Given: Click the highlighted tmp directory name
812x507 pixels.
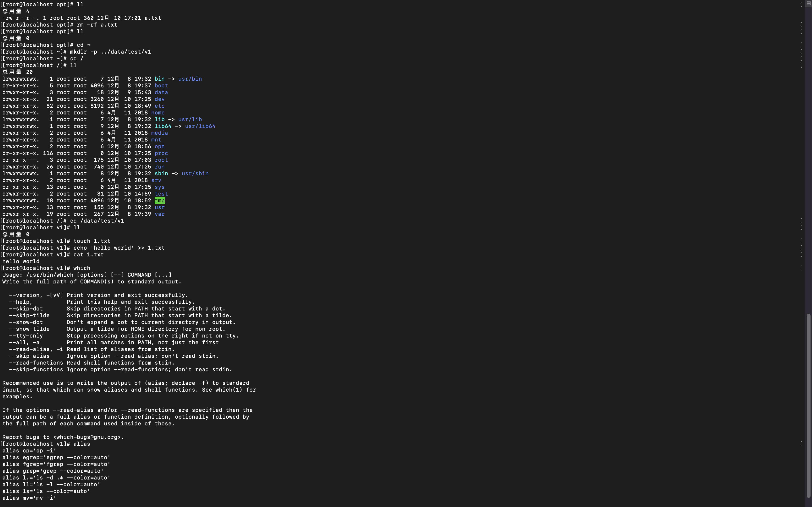Looking at the screenshot, I should click(x=159, y=201).
